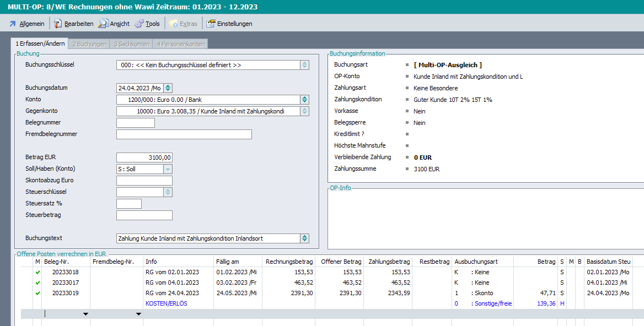Viewport: 644px width, 326px height.
Task: Click the Ansicht magnifier icon
Action: click(x=103, y=24)
